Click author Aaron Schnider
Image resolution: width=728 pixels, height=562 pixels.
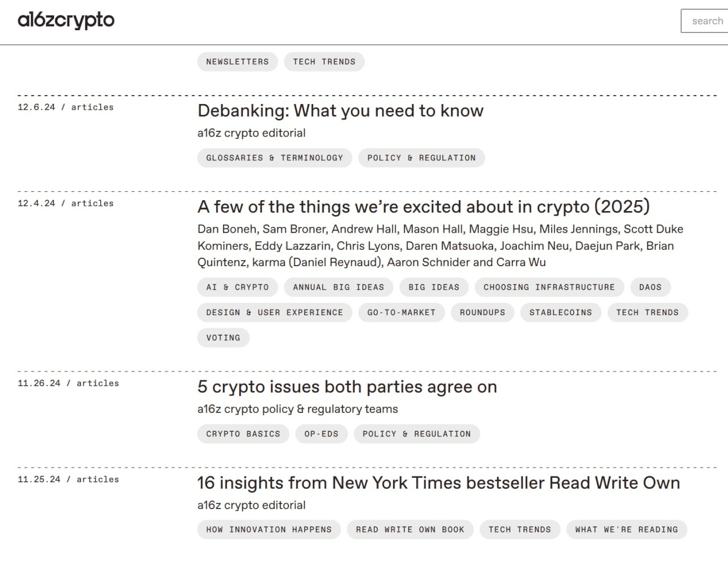pyautogui.click(x=428, y=262)
